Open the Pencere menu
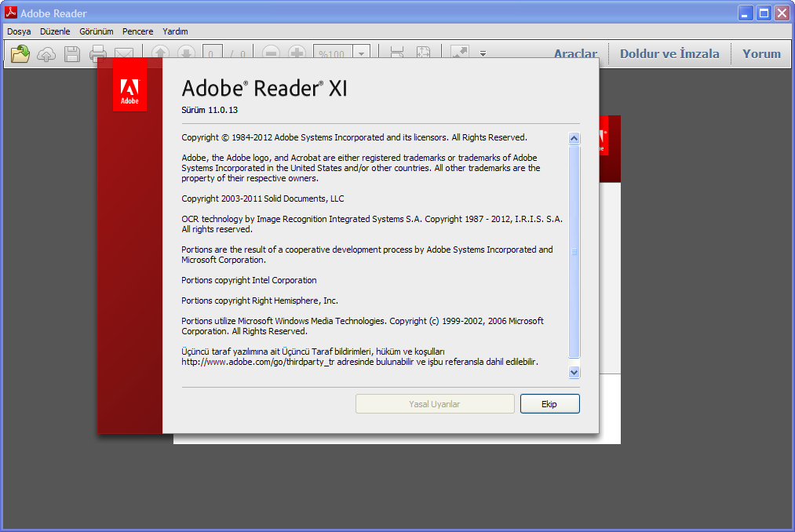The height and width of the screenshot is (532, 795). 137,31
